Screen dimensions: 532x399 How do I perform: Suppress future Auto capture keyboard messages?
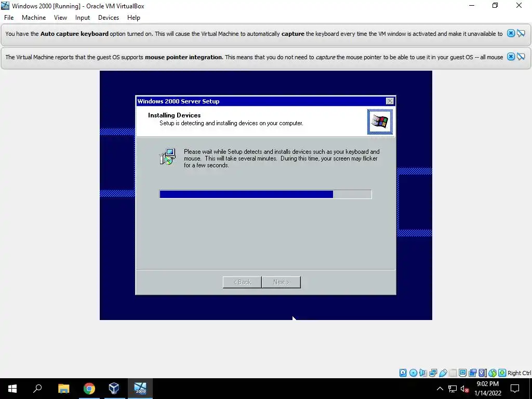(521, 33)
